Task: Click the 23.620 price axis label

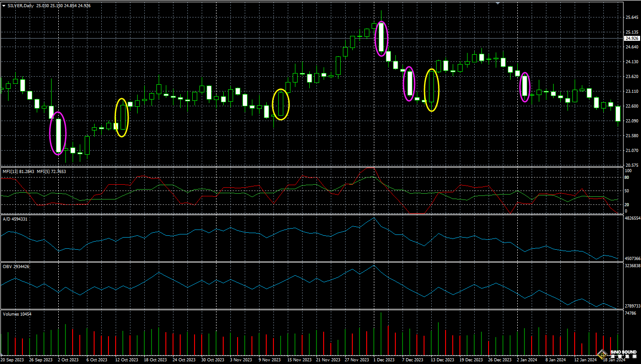Action: [631, 77]
